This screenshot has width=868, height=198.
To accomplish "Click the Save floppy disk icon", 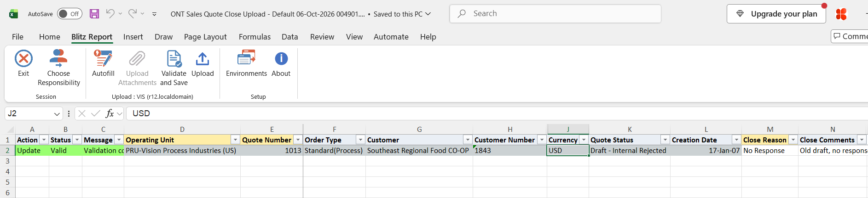I will coord(94,14).
